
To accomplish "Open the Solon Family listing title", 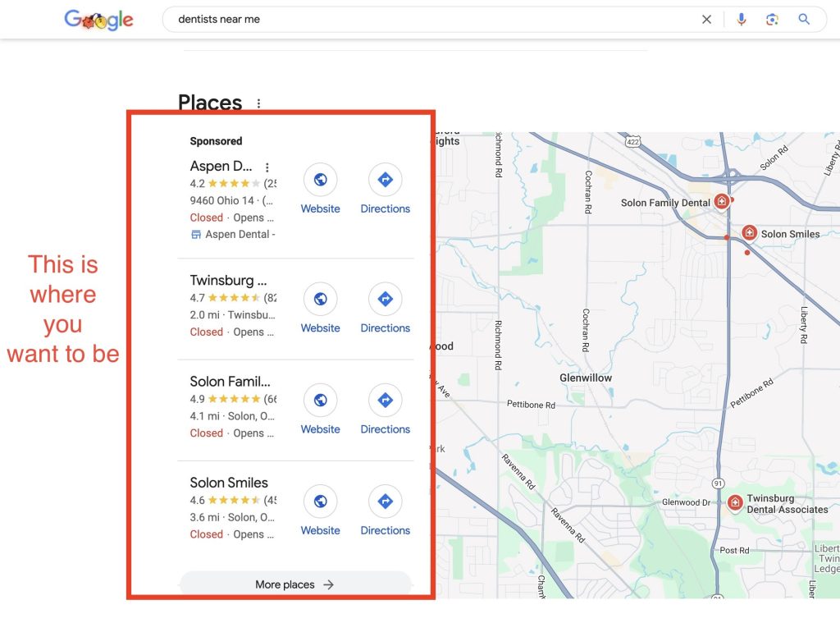I will tap(230, 382).
